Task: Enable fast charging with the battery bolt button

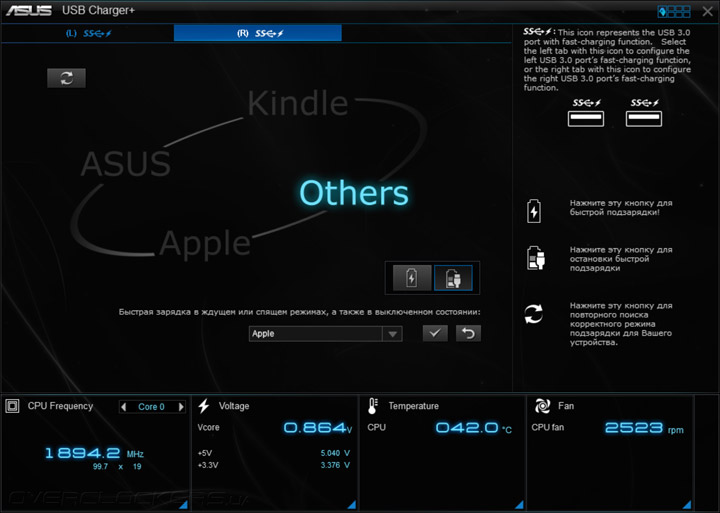Action: [412, 278]
